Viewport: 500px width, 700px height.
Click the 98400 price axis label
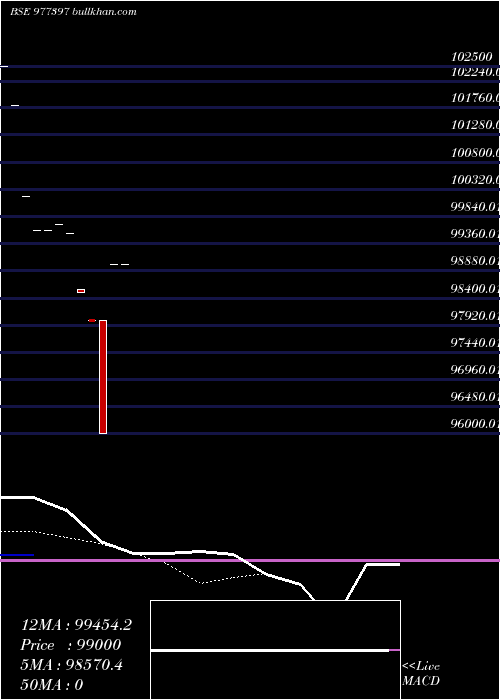click(x=475, y=289)
